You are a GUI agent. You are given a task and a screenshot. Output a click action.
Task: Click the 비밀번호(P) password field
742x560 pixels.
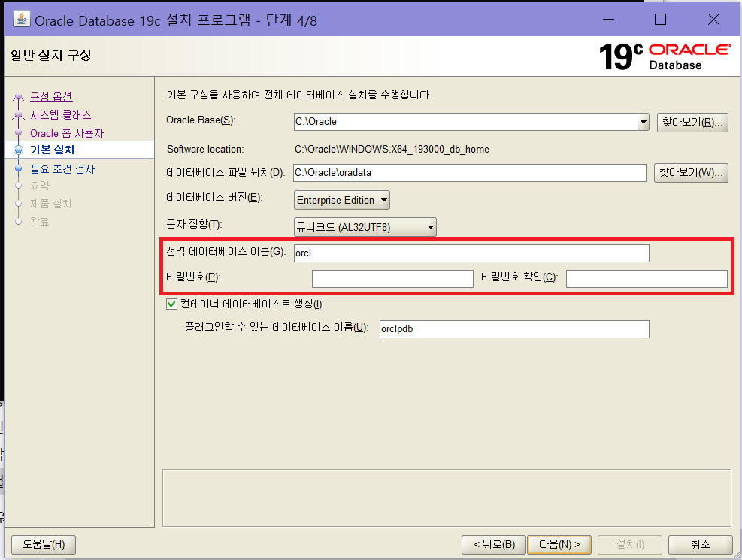coord(392,279)
